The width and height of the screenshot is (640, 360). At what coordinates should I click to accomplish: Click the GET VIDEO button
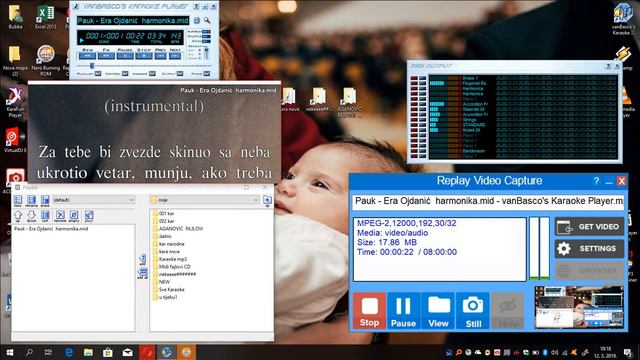[589, 227]
